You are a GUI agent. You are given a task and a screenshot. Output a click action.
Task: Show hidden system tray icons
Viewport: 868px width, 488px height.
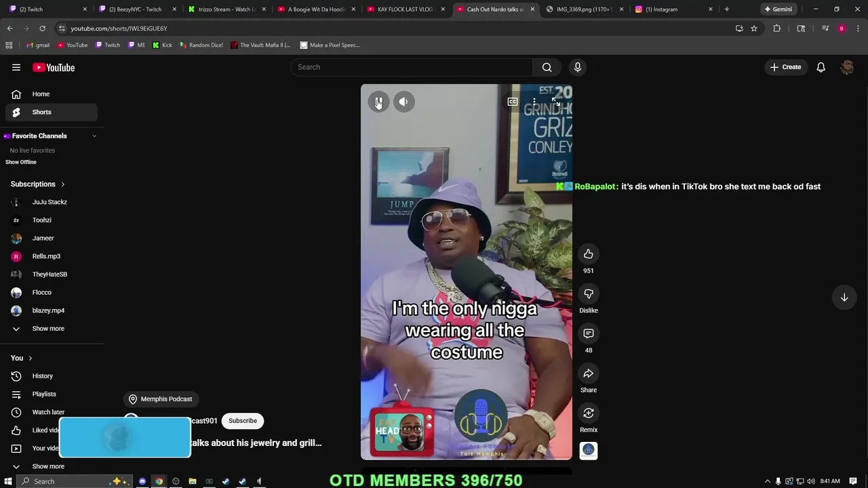[x=768, y=481]
